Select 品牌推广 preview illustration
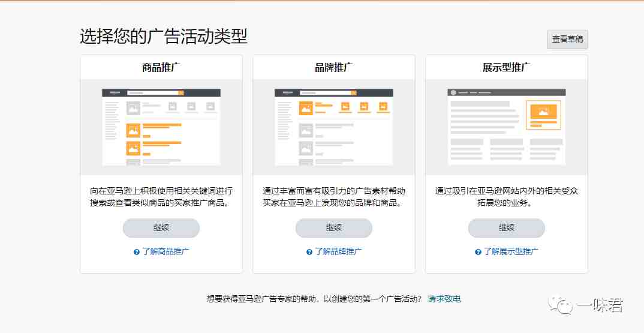The image size is (644, 333). [x=334, y=127]
